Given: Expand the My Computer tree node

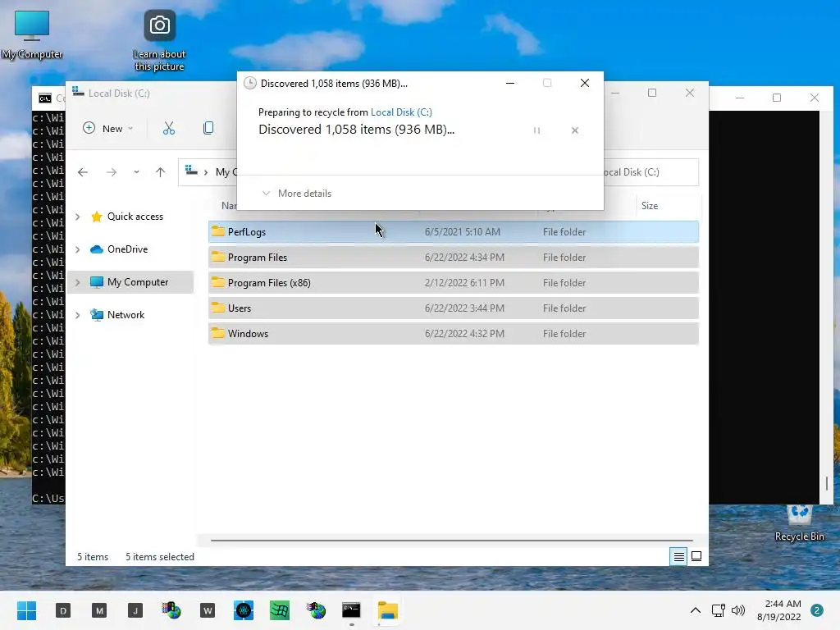Looking at the screenshot, I should click(x=78, y=282).
